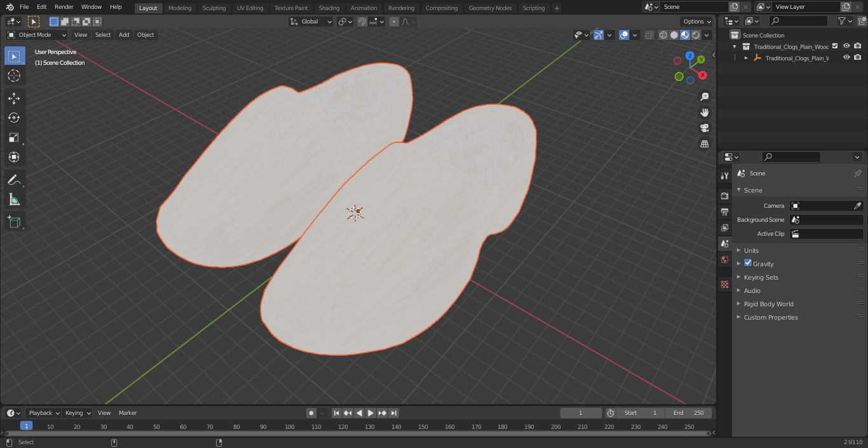Expand the Traditional_Clogs_Plain_W object tree row
868x448 pixels.
(x=746, y=58)
